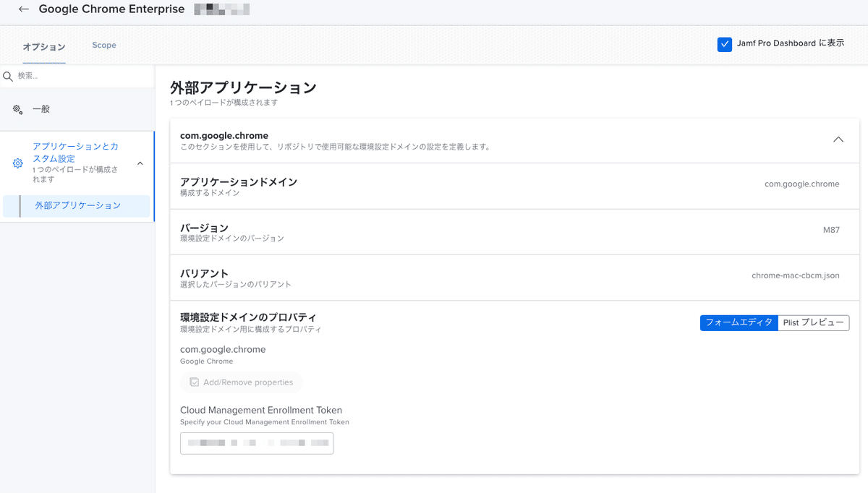Click the Add/Remove properties button
This screenshot has width=868, height=493.
point(242,382)
